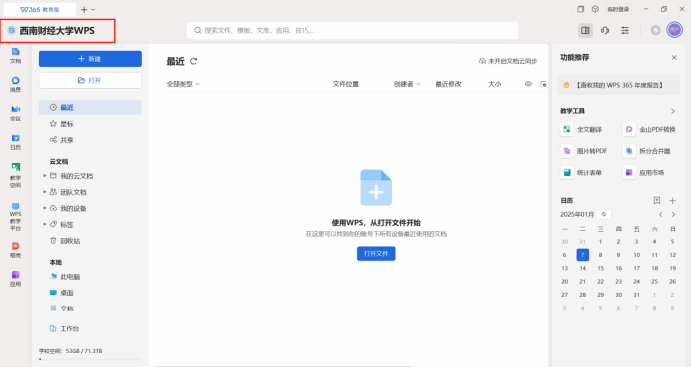The width and height of the screenshot is (692, 368).
Task: Launch the 拆分合并 tool
Action: point(647,151)
